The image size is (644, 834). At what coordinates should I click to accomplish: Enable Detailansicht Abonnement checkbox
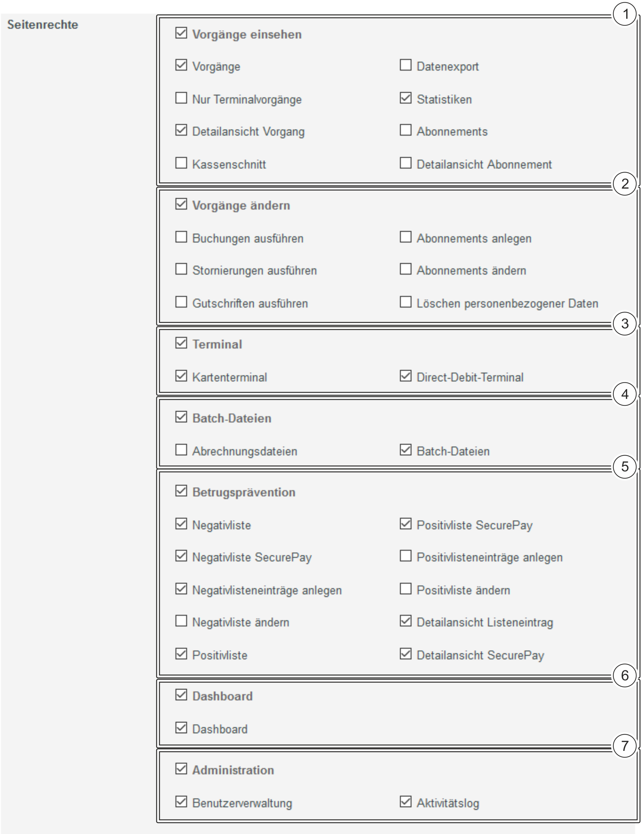[x=405, y=163]
